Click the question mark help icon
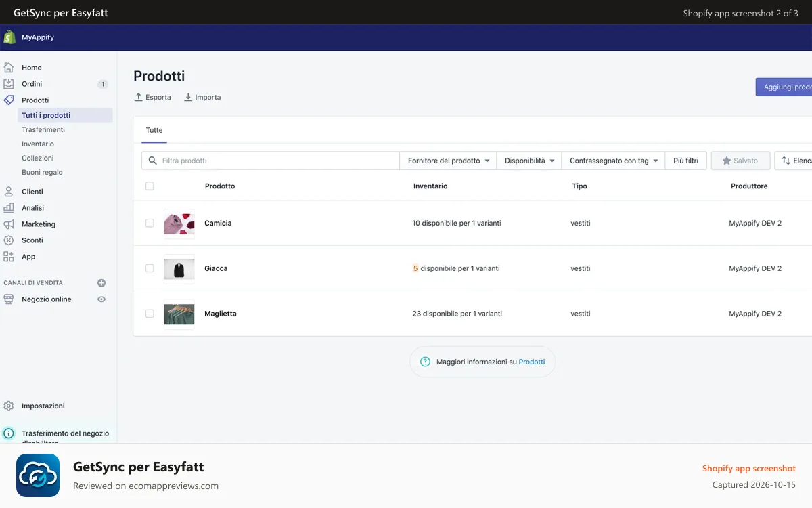 pos(425,362)
